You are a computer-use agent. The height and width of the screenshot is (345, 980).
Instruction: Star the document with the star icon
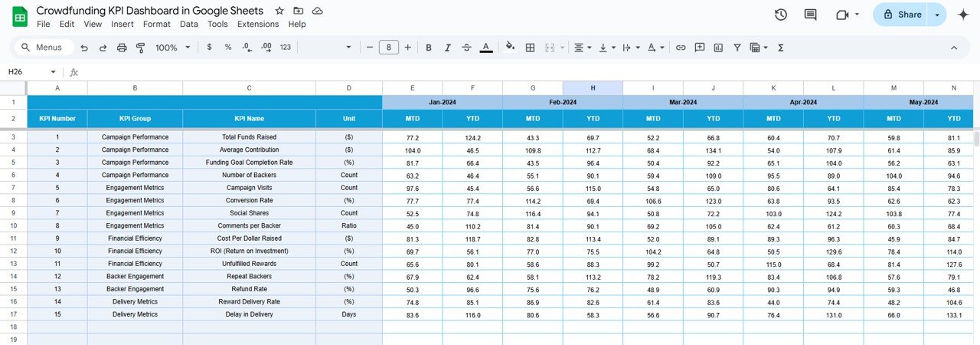pos(279,11)
